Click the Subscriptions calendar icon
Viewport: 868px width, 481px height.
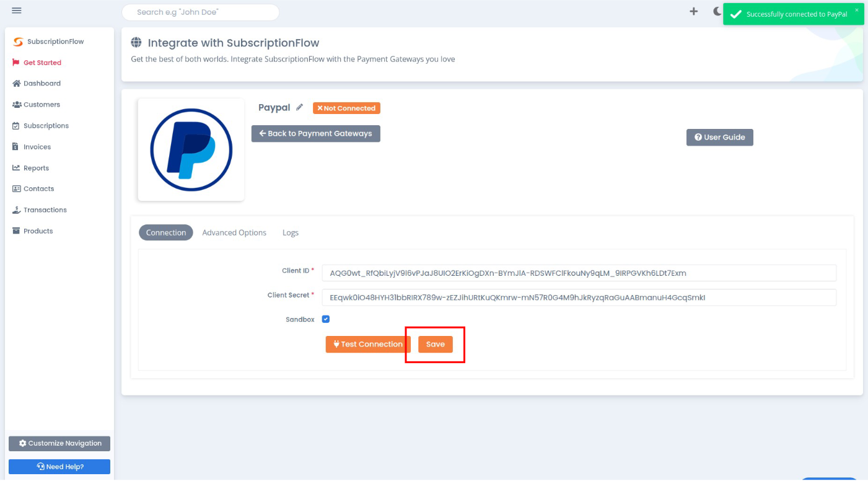coord(16,126)
